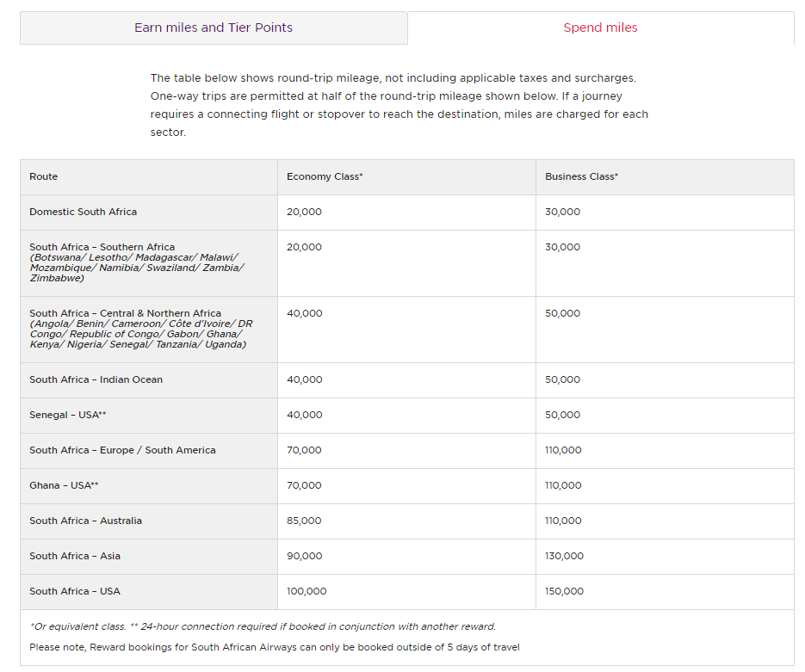
Task: Select the South Africa – Europe / South America route
Action: coord(122,450)
